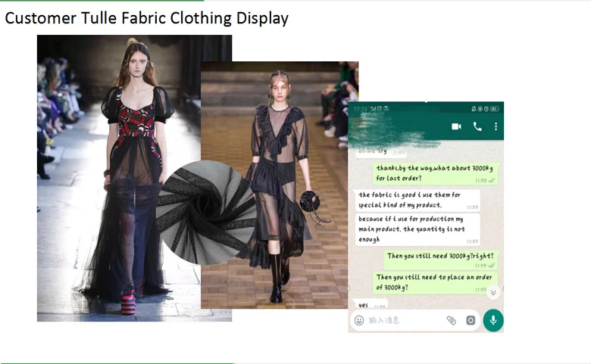Jump to latest messages with double-chevron button
Screen dimensions: 591x364
click(x=492, y=292)
